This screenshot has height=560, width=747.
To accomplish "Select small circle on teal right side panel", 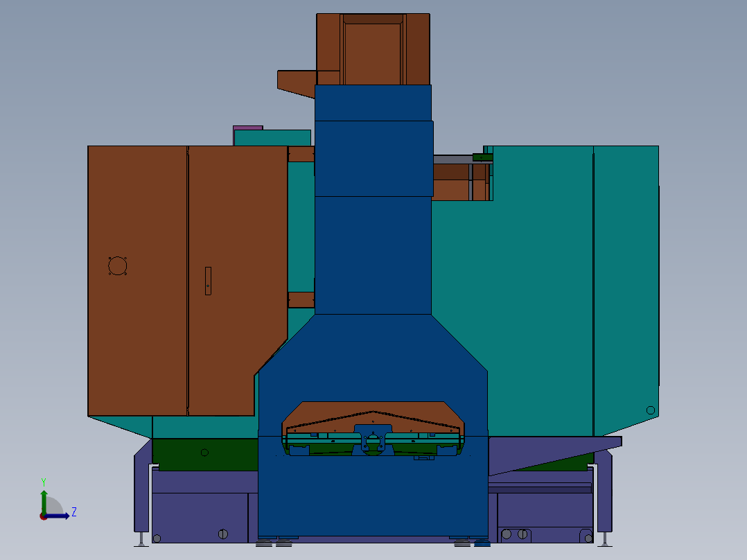I will tap(650, 410).
